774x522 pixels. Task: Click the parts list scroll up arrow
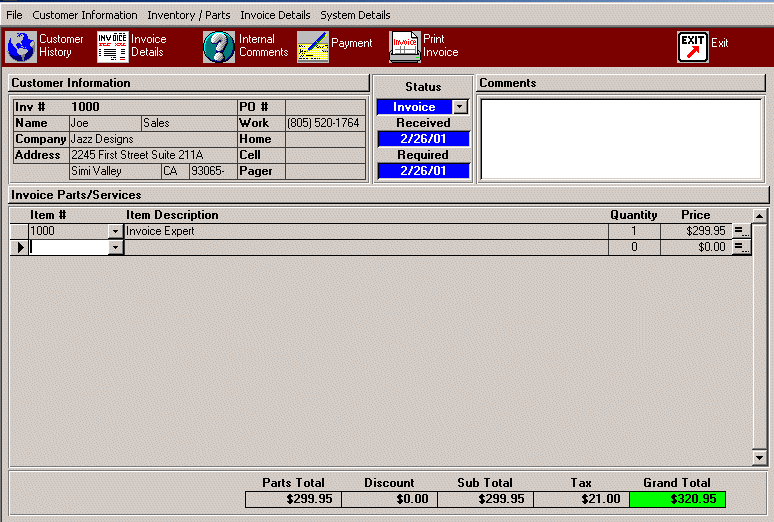pyautogui.click(x=759, y=216)
